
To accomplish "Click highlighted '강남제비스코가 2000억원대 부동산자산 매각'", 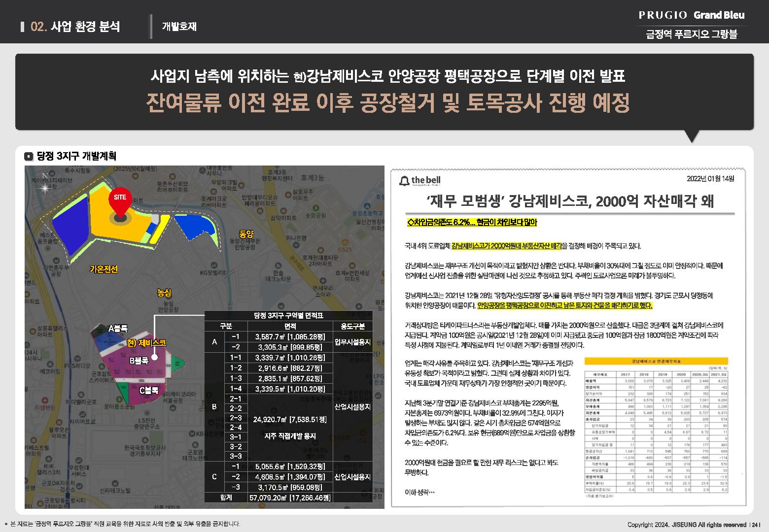I will 506,245.
